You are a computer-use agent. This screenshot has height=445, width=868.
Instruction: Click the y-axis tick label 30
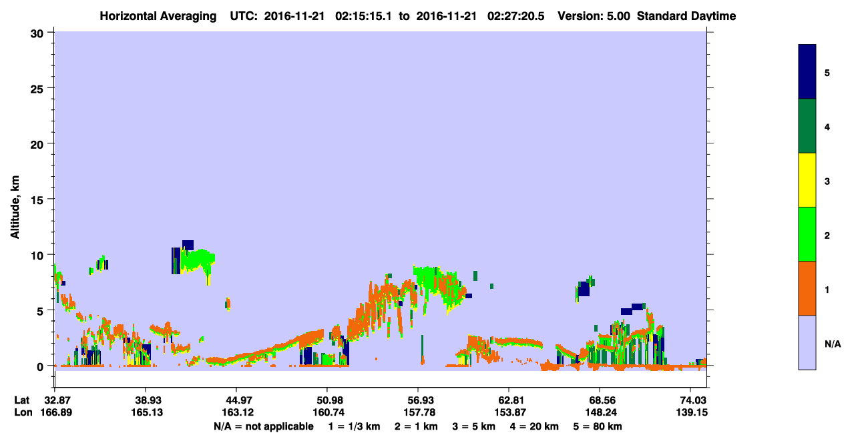coord(39,33)
